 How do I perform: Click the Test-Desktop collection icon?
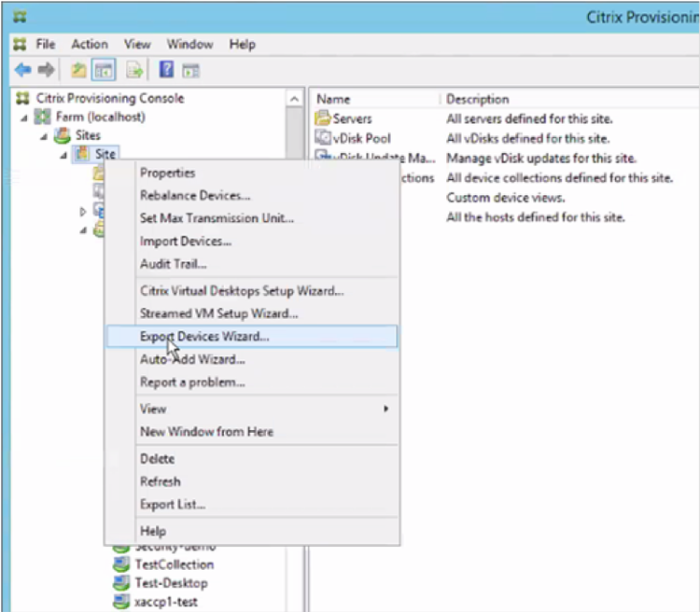pyautogui.click(x=121, y=583)
